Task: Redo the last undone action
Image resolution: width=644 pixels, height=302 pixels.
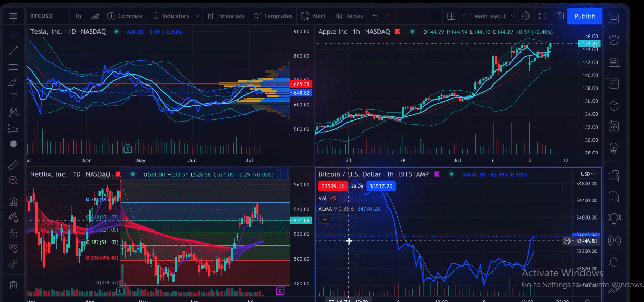Action: 387,16
